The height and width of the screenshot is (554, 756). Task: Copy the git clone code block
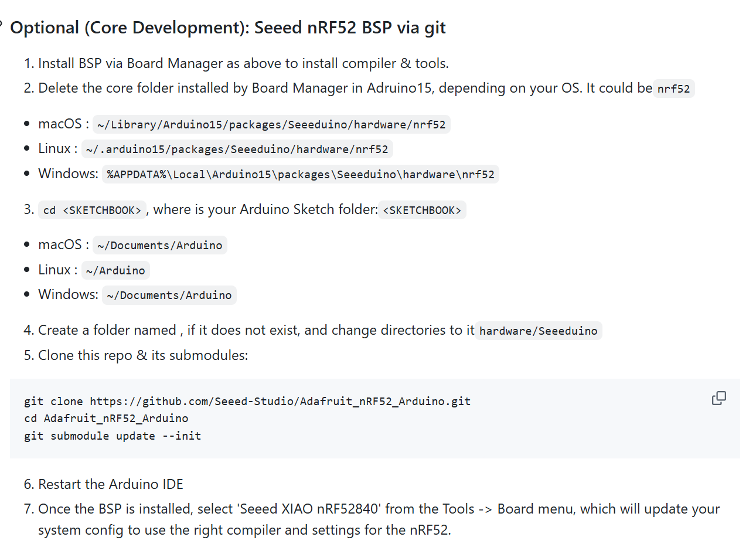(718, 399)
